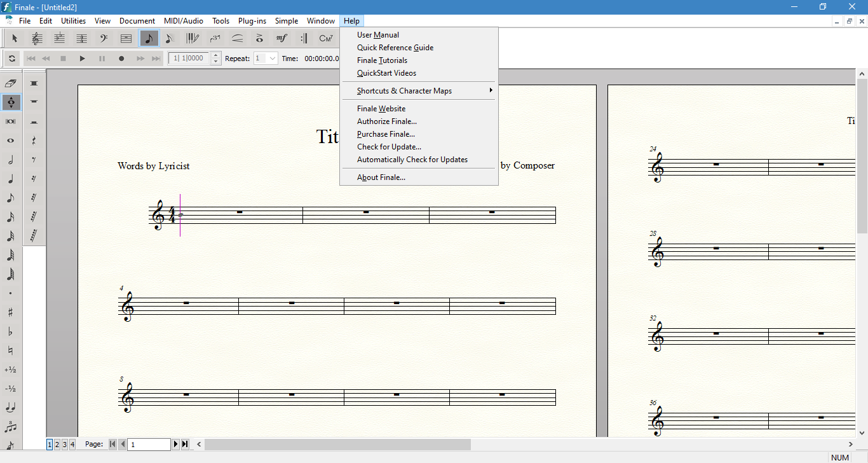Open the Utilities menu
Screen dimensions: 868x463
coord(73,21)
